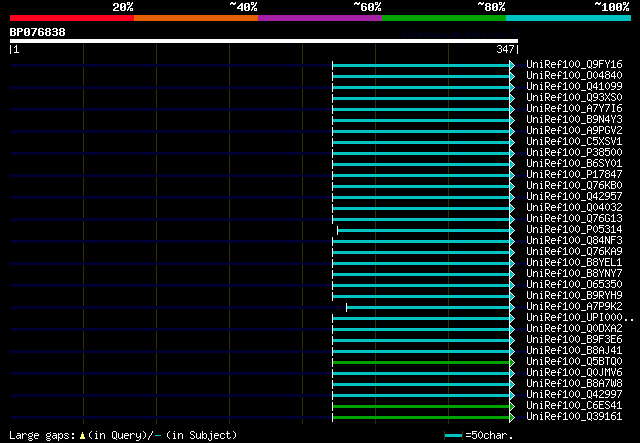Select the UniRef100_A9PGV2 label
Image resolution: width=640 pixels, height=443 pixels.
pyautogui.click(x=574, y=130)
